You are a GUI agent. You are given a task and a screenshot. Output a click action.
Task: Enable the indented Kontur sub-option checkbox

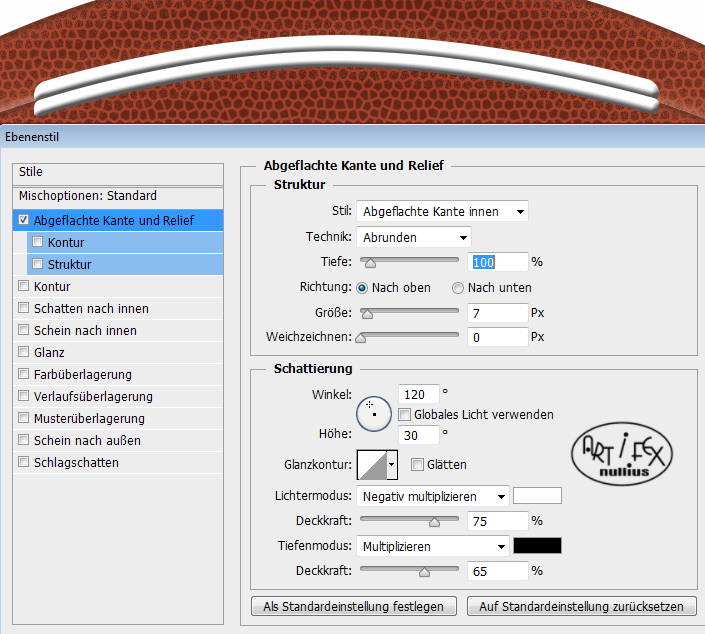pos(38,242)
